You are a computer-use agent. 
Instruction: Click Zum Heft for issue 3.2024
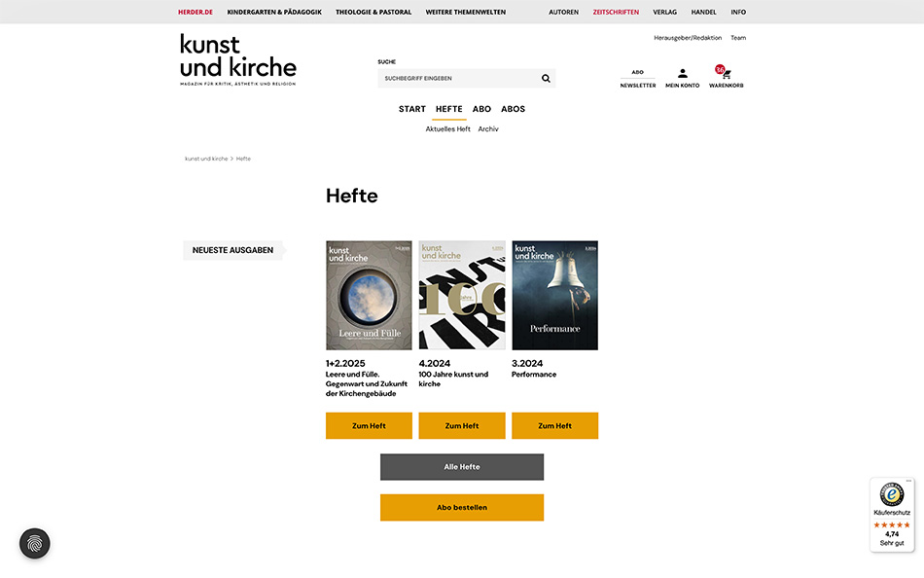554,426
